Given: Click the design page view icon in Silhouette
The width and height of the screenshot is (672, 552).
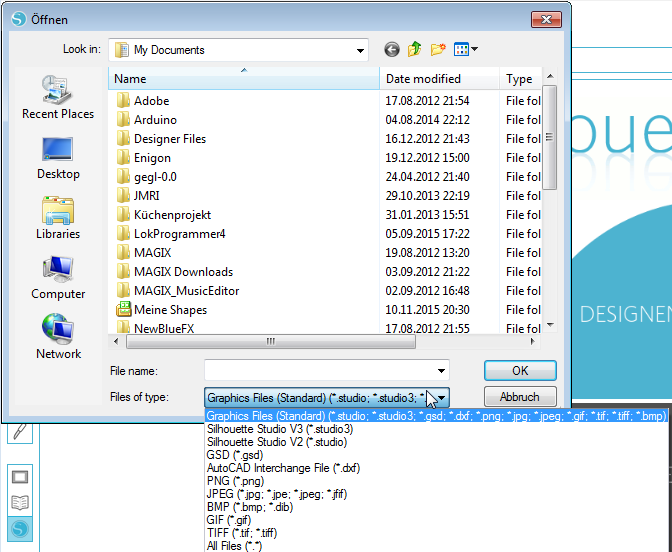Looking at the screenshot, I should click(x=20, y=477).
